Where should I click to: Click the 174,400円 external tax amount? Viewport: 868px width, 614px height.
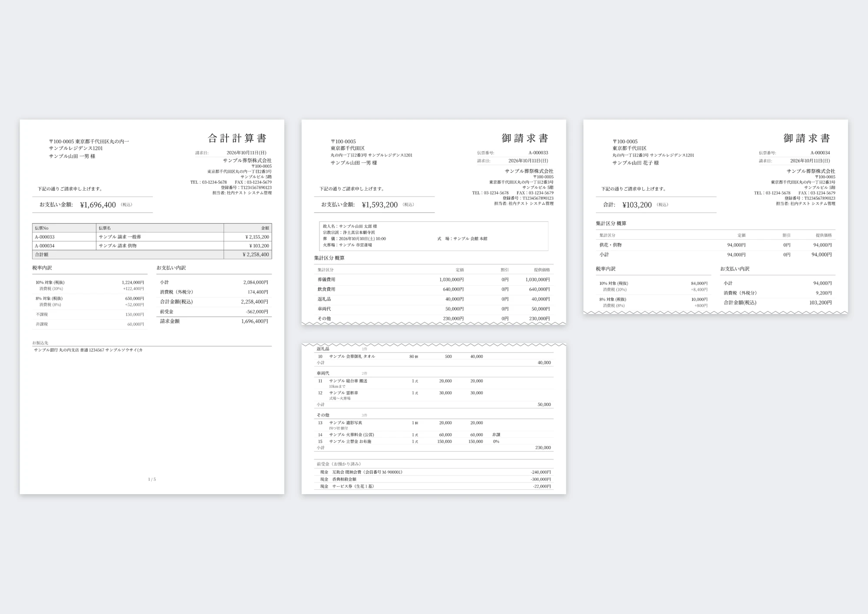click(x=258, y=292)
